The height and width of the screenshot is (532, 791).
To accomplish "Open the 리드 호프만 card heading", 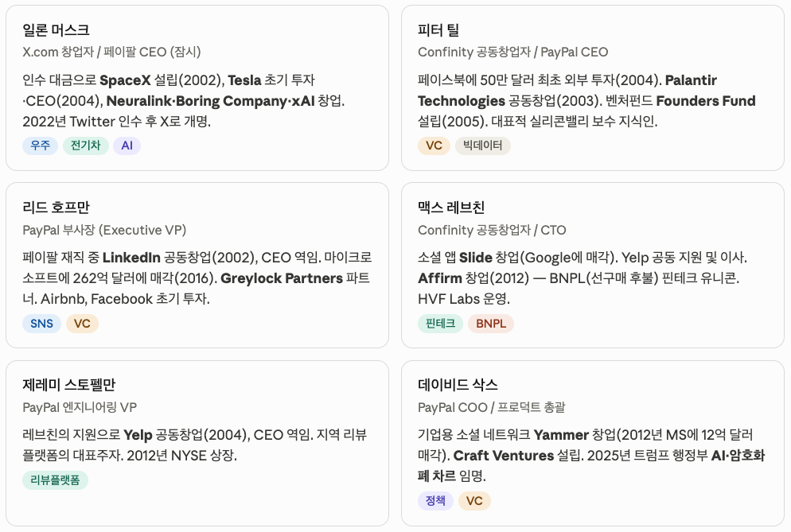I will (x=56, y=208).
